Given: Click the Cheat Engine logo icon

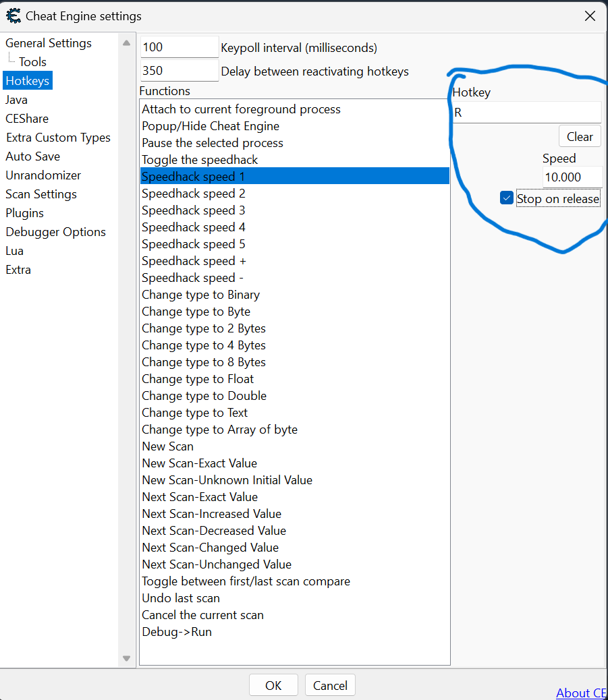Looking at the screenshot, I should [13, 16].
